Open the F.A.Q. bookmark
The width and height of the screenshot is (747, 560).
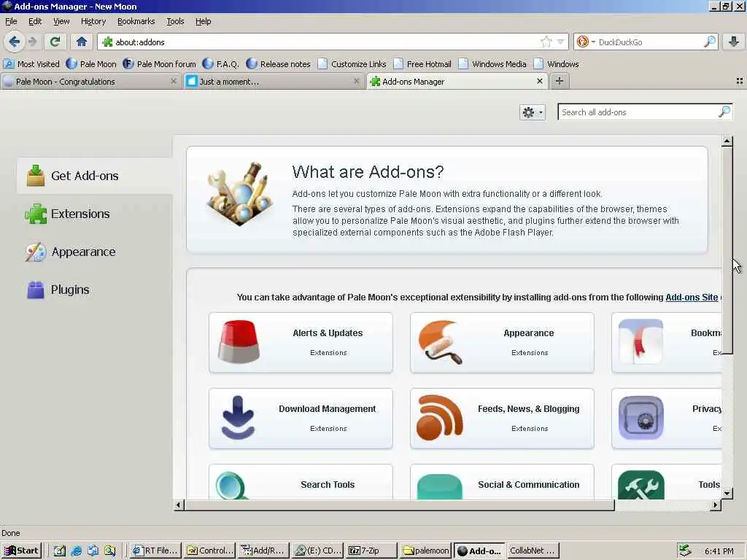coord(220,64)
